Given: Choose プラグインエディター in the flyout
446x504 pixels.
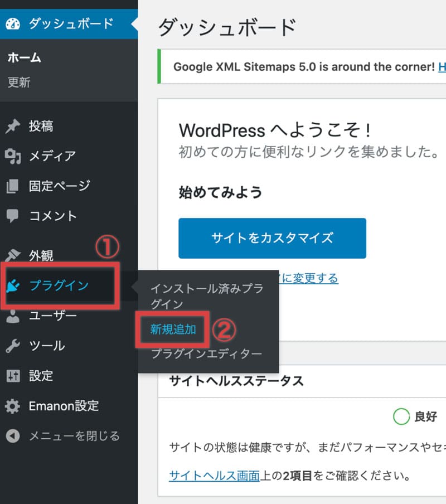Looking at the screenshot, I should click(206, 354).
